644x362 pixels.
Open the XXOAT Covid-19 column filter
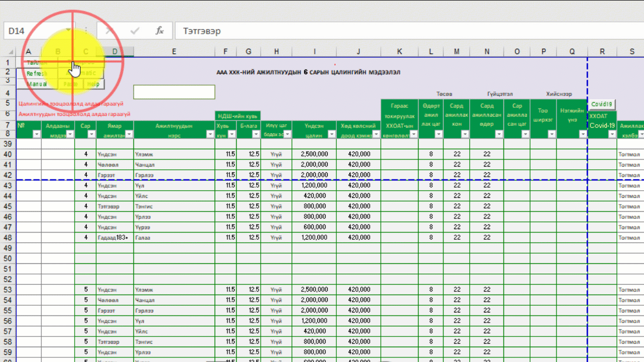tap(612, 134)
